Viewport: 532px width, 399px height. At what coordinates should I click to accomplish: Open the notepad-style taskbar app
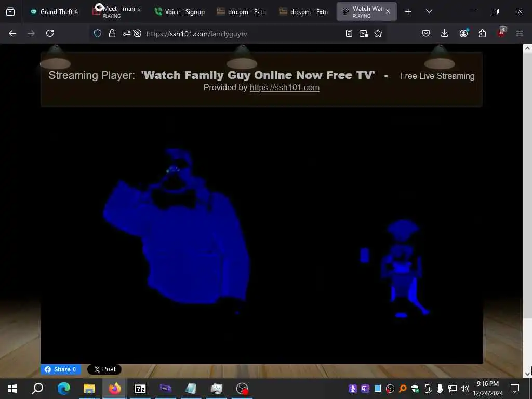[191, 388]
